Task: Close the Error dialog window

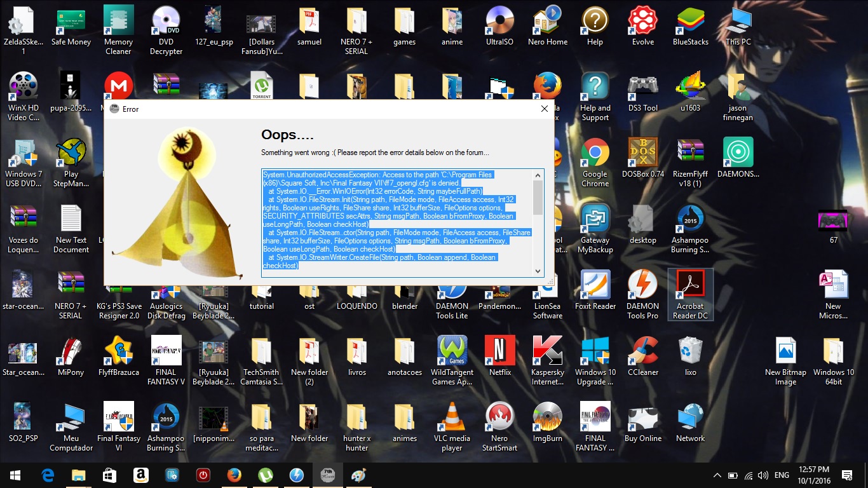Action: [x=544, y=109]
